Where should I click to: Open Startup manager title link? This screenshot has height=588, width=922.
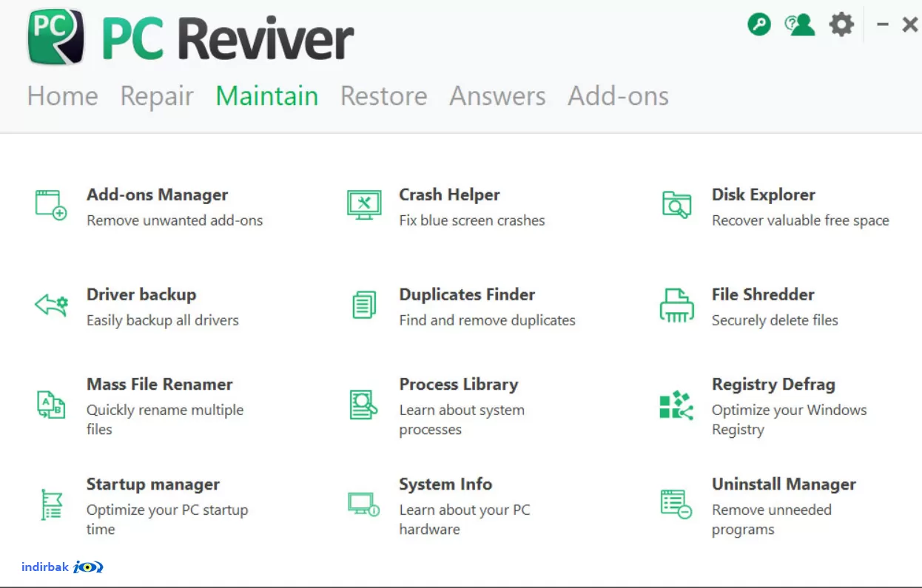pos(153,484)
